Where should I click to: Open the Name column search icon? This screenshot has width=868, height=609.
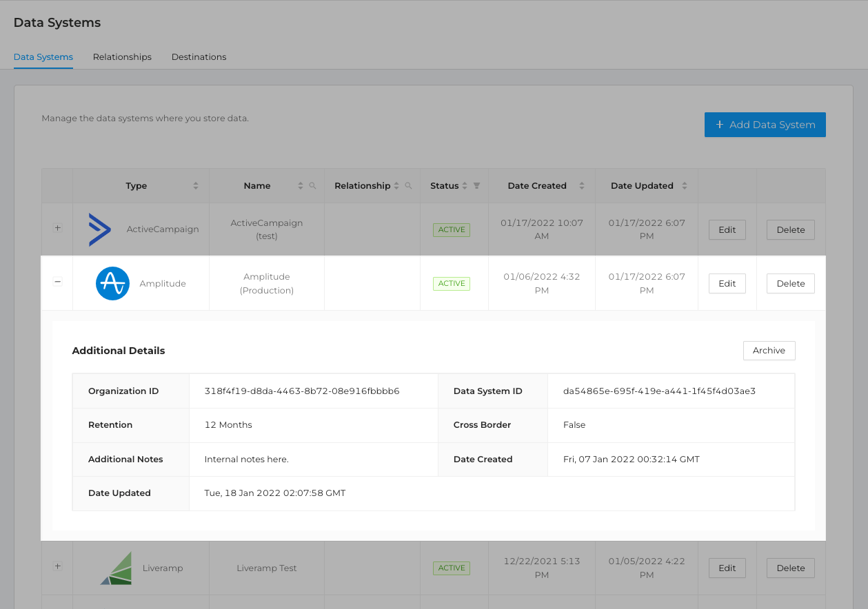(x=313, y=186)
